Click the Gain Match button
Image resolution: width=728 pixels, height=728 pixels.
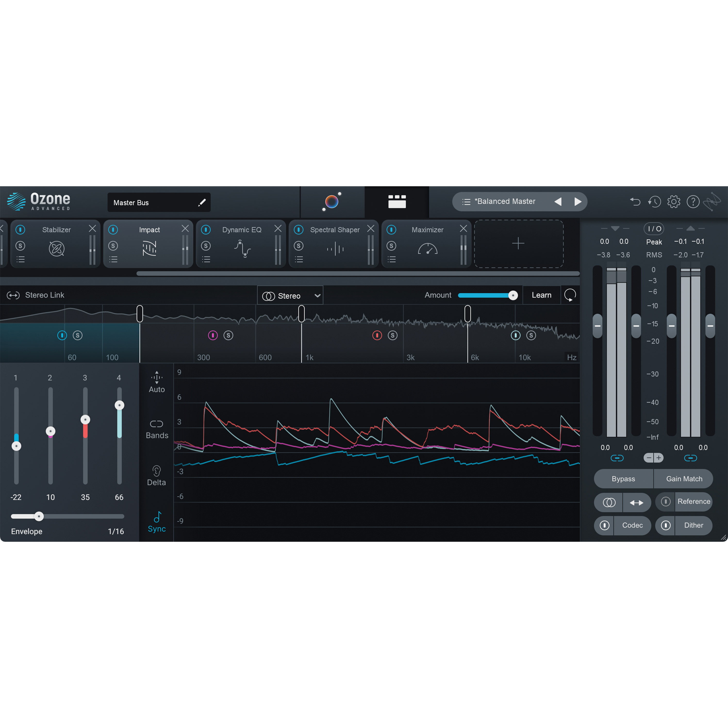pyautogui.click(x=684, y=479)
